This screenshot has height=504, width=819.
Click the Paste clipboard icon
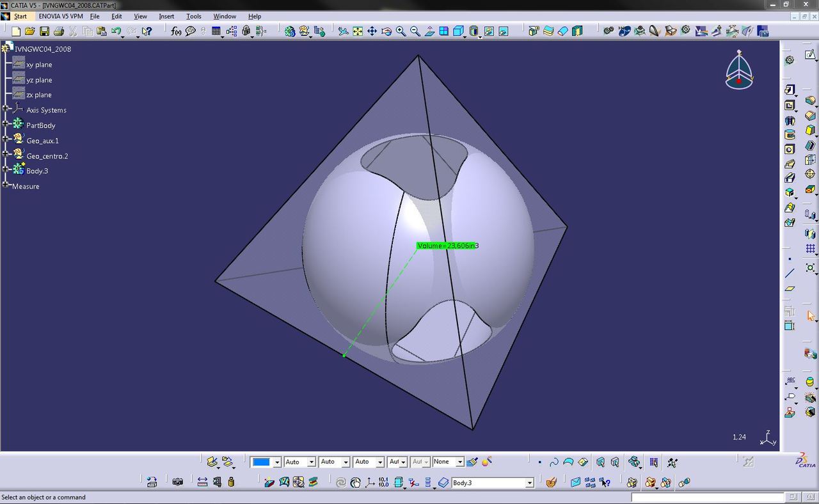coord(102,31)
